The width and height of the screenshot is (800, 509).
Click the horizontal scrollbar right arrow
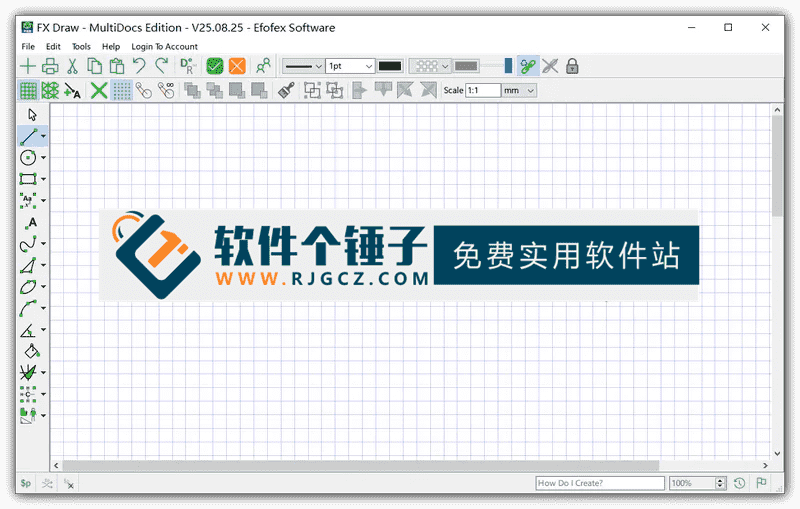(x=765, y=466)
